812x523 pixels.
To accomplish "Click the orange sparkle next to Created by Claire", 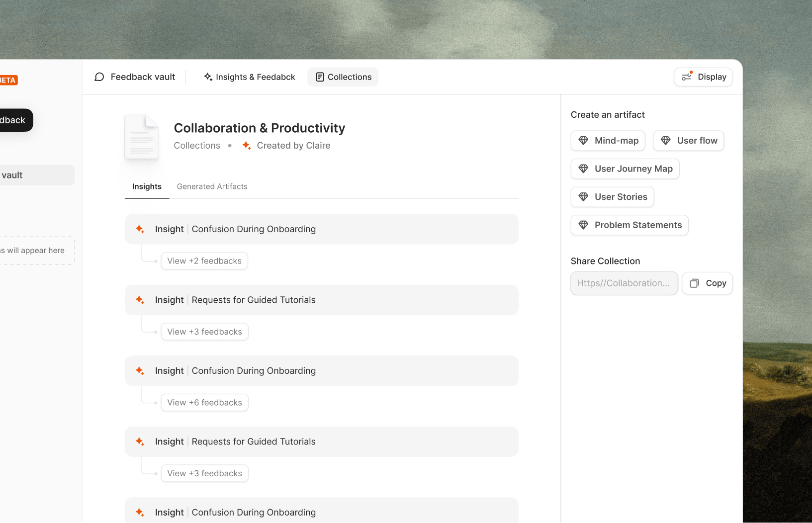I will tap(246, 146).
